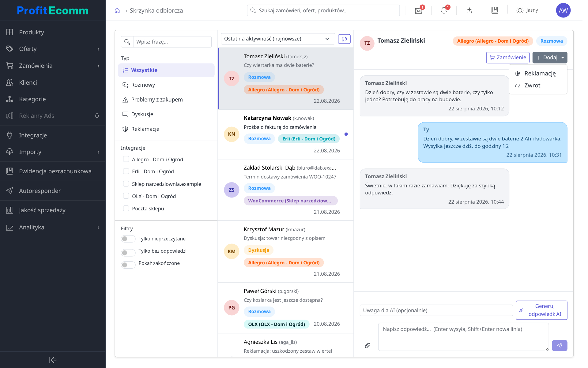Image resolution: width=588 pixels, height=368 pixels.
Task: Click the Zamówienie button
Action: (508, 58)
